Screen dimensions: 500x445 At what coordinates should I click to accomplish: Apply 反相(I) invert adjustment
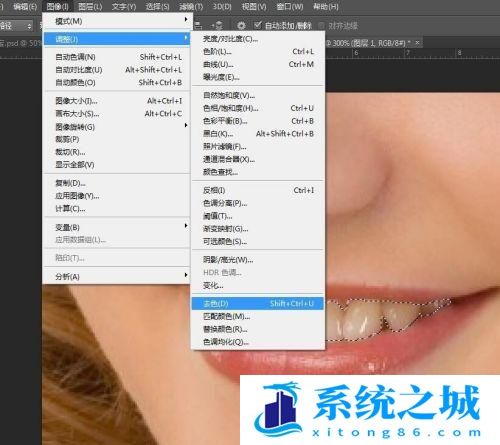pos(258,190)
